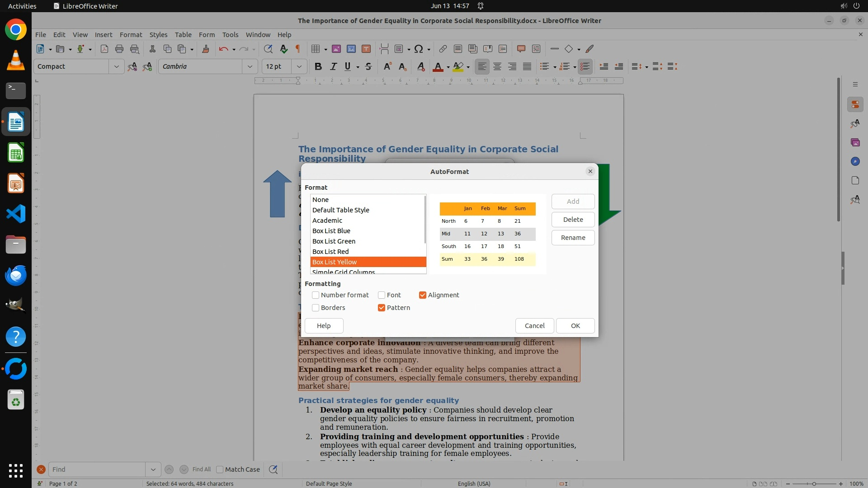The image size is (868, 488).
Task: Click the Insert Table toolbar icon
Action: click(x=316, y=49)
